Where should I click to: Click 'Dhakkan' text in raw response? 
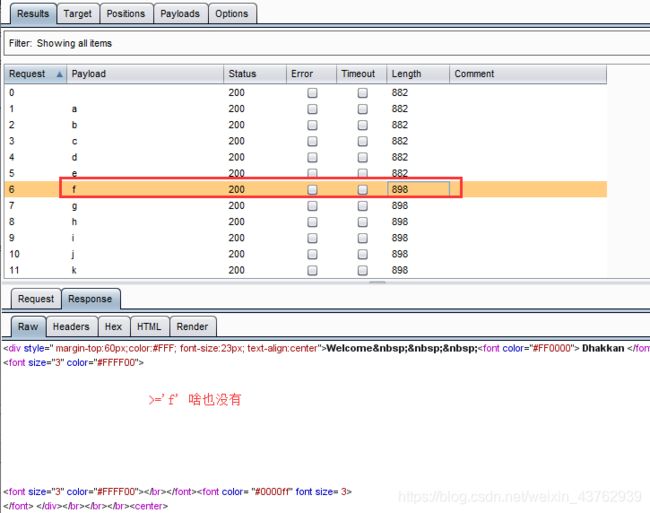[x=603, y=348]
